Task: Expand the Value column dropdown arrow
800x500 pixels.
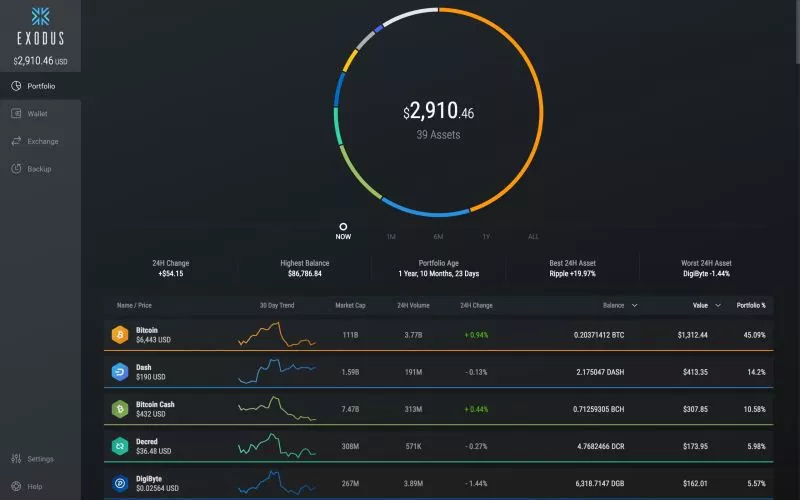Action: point(718,305)
